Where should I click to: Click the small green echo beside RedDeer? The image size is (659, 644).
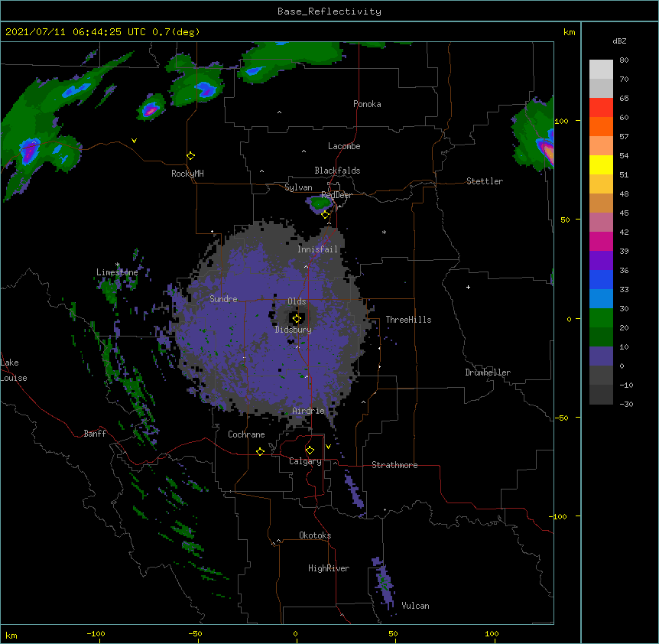(x=320, y=204)
